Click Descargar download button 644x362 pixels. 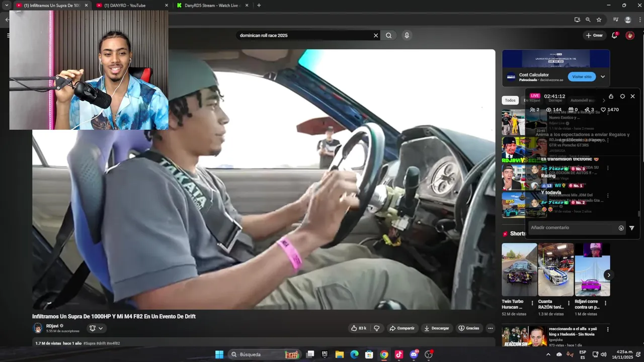pos(437,328)
